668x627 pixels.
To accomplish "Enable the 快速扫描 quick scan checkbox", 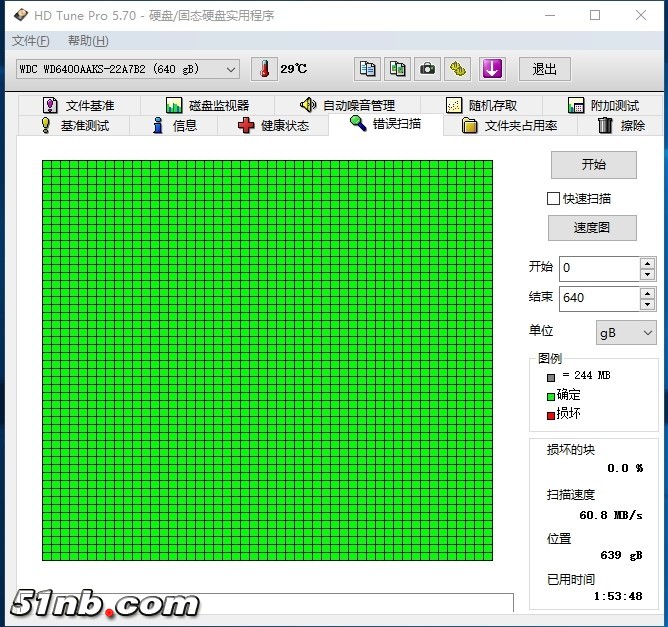I will point(554,198).
